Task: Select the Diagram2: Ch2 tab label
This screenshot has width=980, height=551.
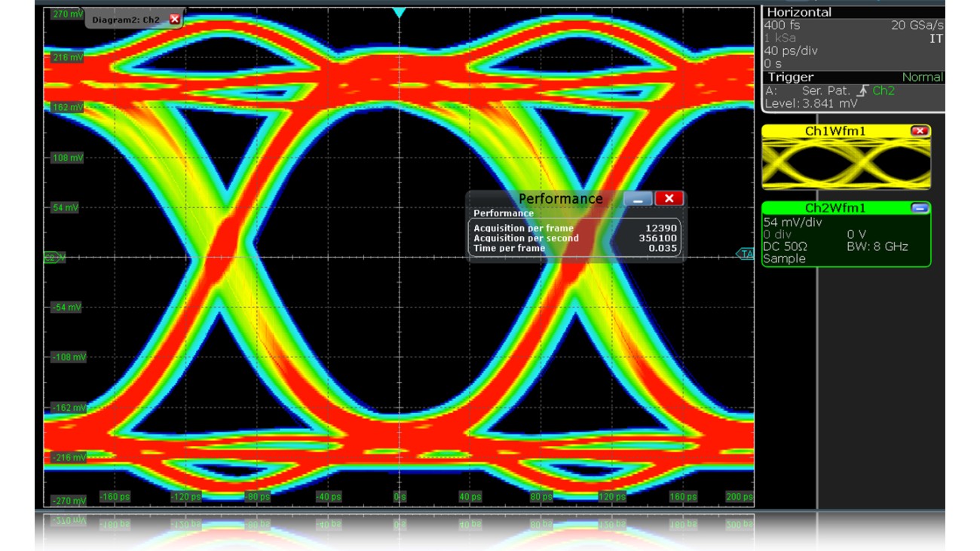Action: [x=126, y=19]
